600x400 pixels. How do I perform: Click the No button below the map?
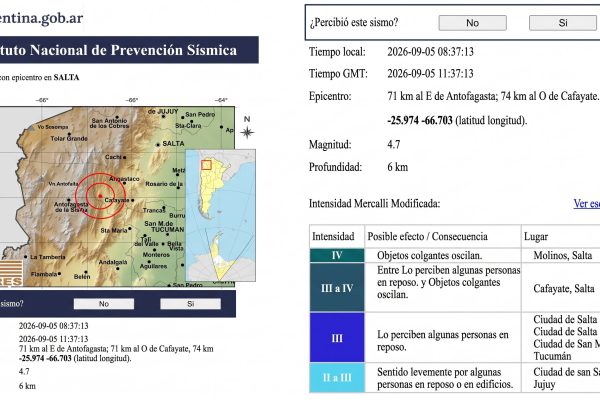(104, 304)
